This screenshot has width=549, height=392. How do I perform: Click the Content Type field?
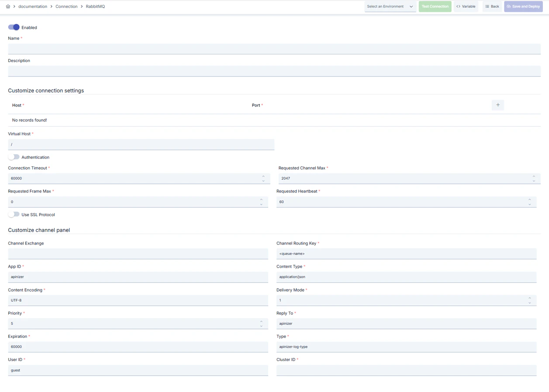[x=406, y=277]
